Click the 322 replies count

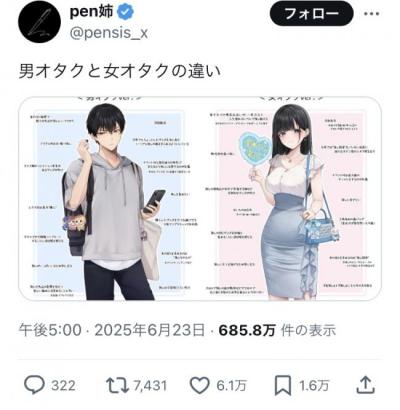click(63, 386)
